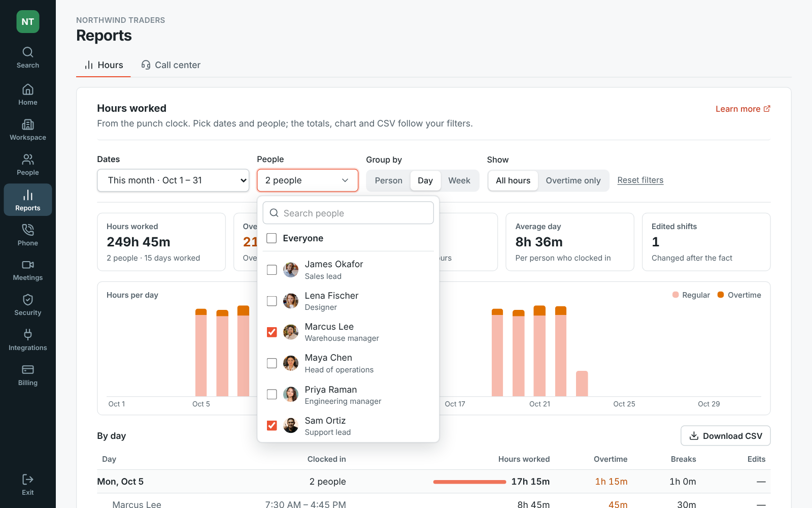The width and height of the screenshot is (812, 508).
Task: Tick the Lena Fischer checkbox
Action: pos(272,301)
